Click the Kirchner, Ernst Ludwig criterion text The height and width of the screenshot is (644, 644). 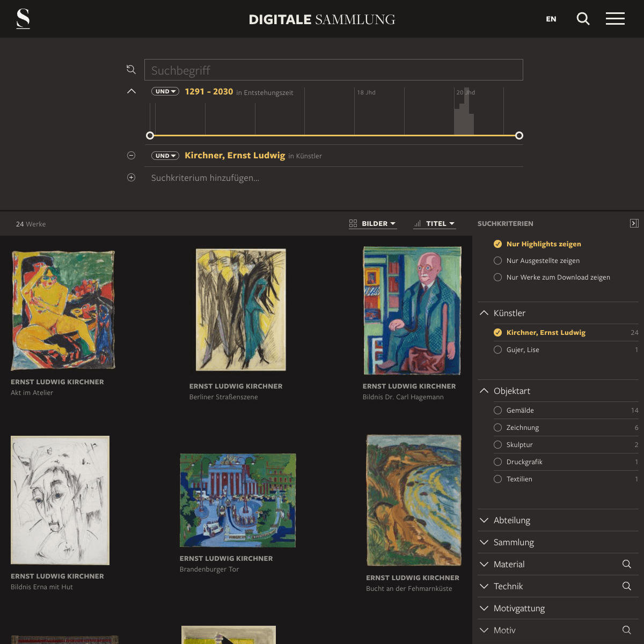(x=235, y=155)
